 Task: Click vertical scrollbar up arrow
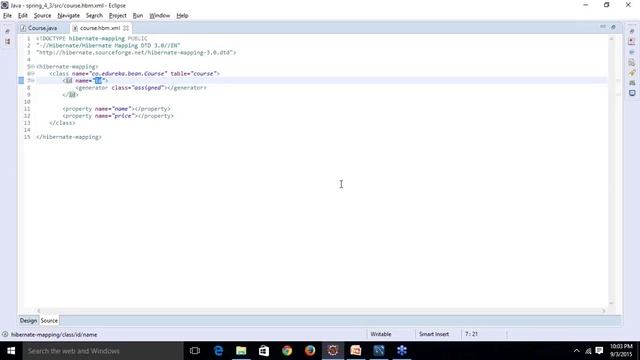[611, 38]
